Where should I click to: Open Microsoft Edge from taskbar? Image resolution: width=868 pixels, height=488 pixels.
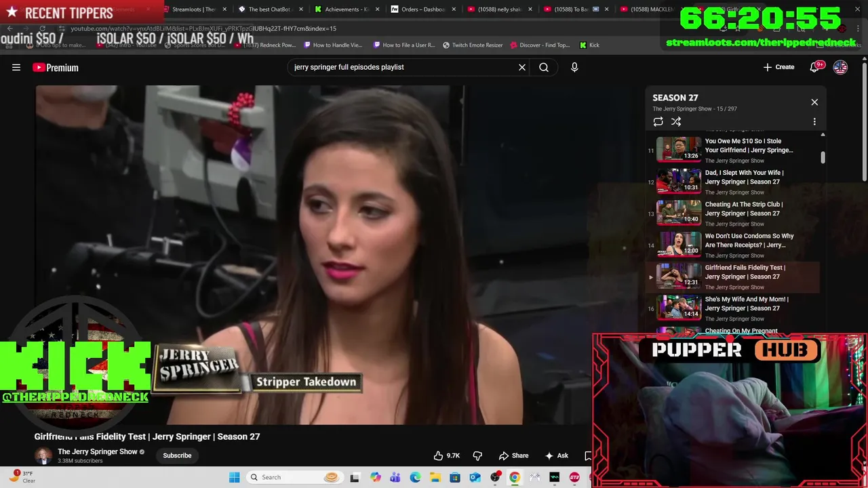coord(415,477)
